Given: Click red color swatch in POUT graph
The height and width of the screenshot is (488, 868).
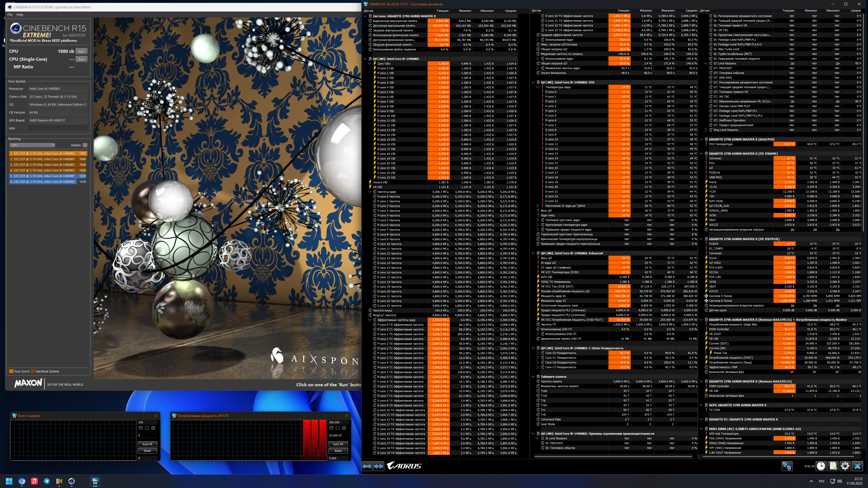Looking at the screenshot, I should pos(331,428).
